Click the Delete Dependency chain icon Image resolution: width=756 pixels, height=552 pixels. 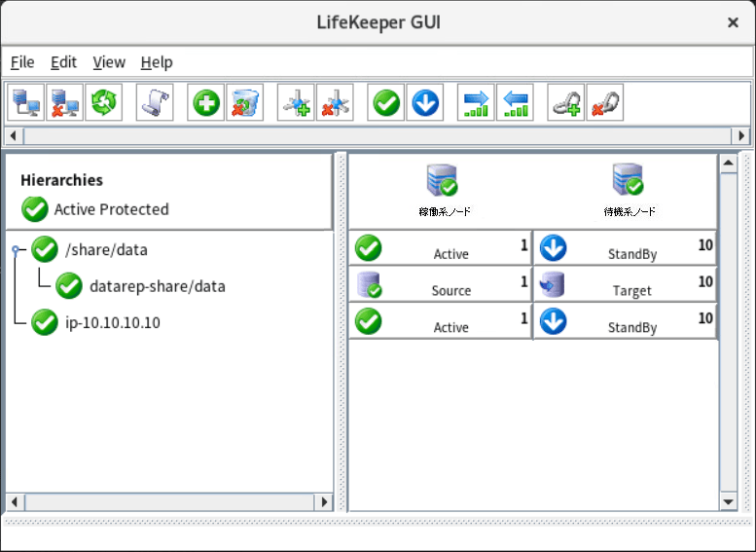605,102
